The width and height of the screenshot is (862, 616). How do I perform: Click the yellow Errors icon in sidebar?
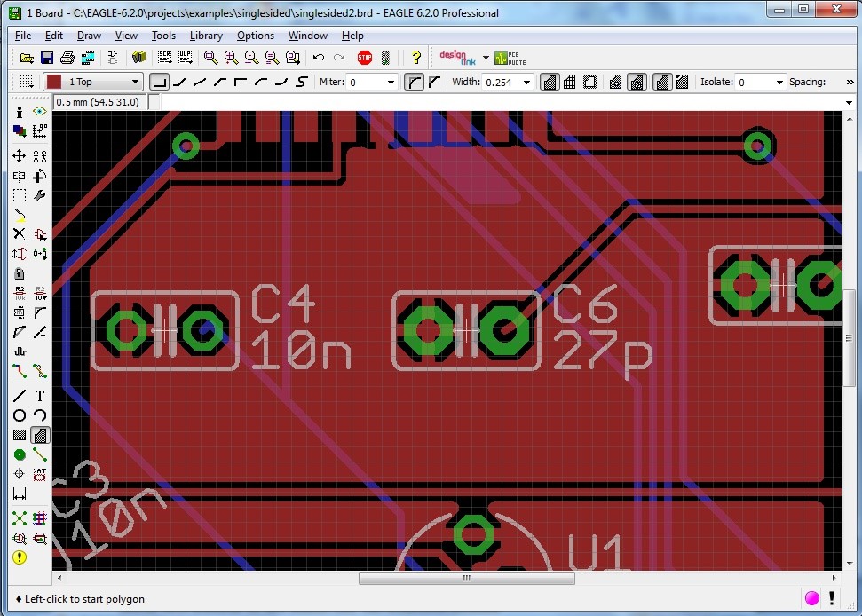coord(20,557)
